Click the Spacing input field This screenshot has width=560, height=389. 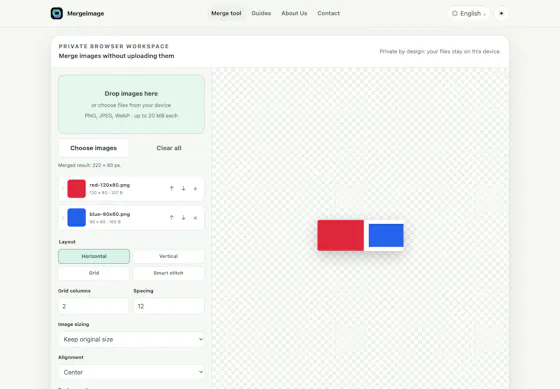(169, 306)
